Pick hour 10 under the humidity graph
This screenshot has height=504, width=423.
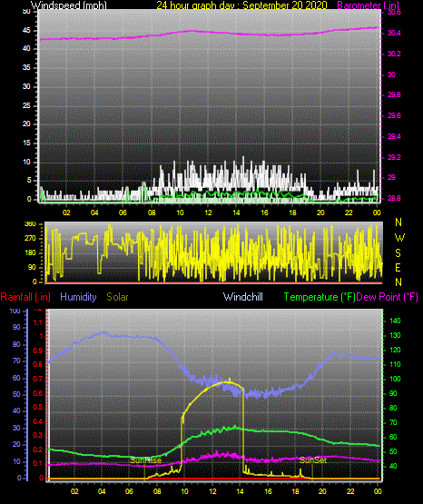point(184,491)
